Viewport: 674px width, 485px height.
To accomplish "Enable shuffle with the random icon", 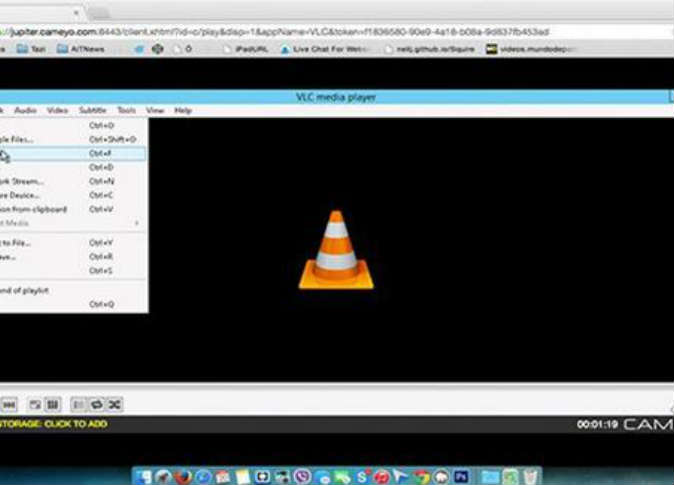I will pos(116,404).
